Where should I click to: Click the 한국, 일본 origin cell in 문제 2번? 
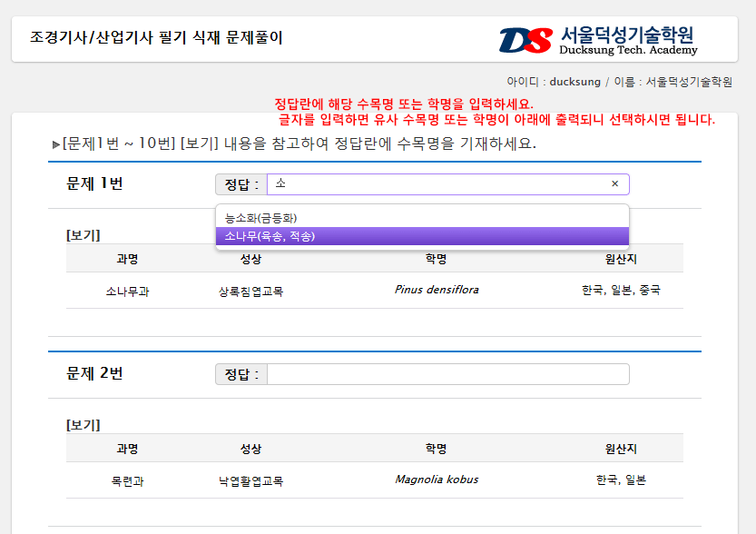[x=621, y=480]
